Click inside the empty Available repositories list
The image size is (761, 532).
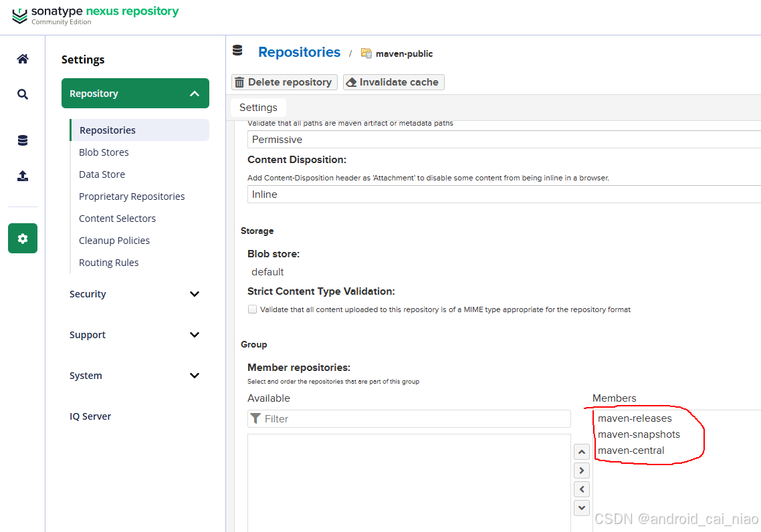tap(409, 483)
